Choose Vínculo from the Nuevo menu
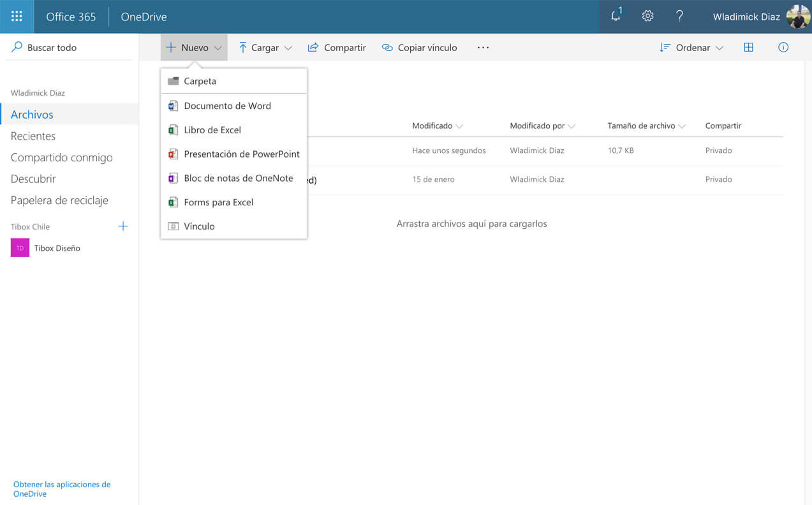 click(234, 226)
